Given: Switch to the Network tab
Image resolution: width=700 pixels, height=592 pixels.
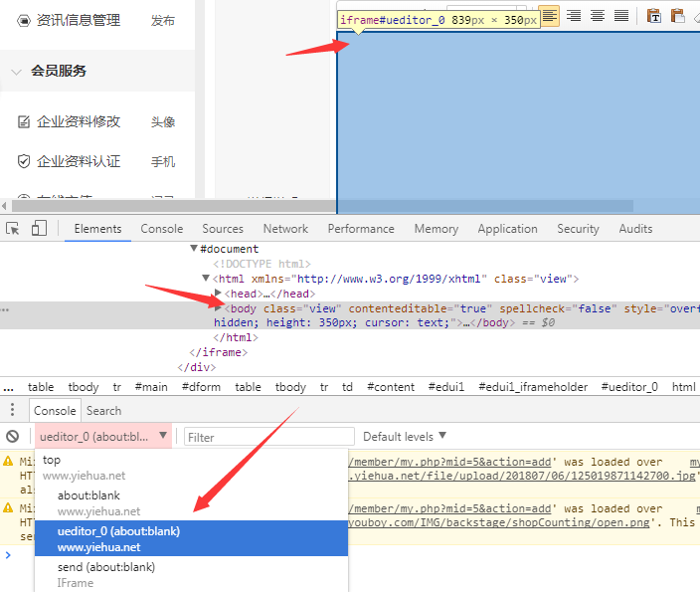Looking at the screenshot, I should (285, 229).
